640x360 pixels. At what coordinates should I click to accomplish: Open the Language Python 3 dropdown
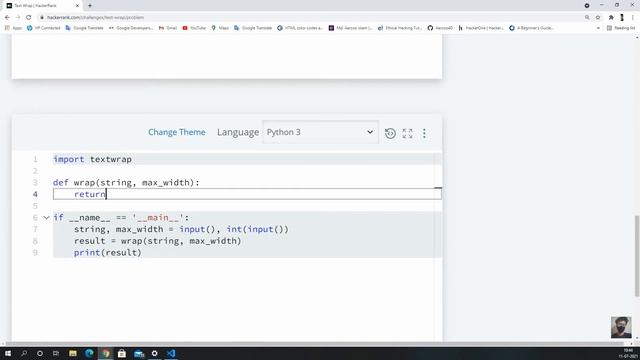(320, 132)
